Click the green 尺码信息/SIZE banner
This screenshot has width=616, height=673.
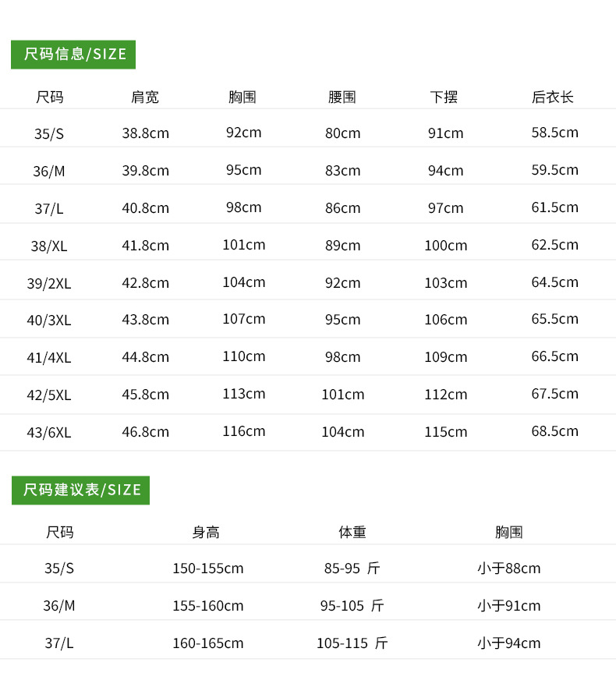tap(73, 55)
